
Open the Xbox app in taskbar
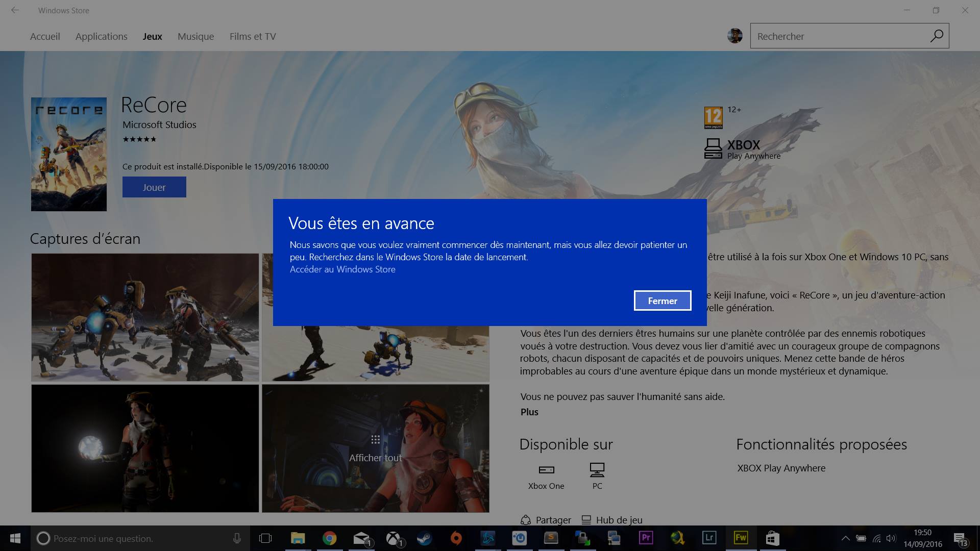coord(393,538)
